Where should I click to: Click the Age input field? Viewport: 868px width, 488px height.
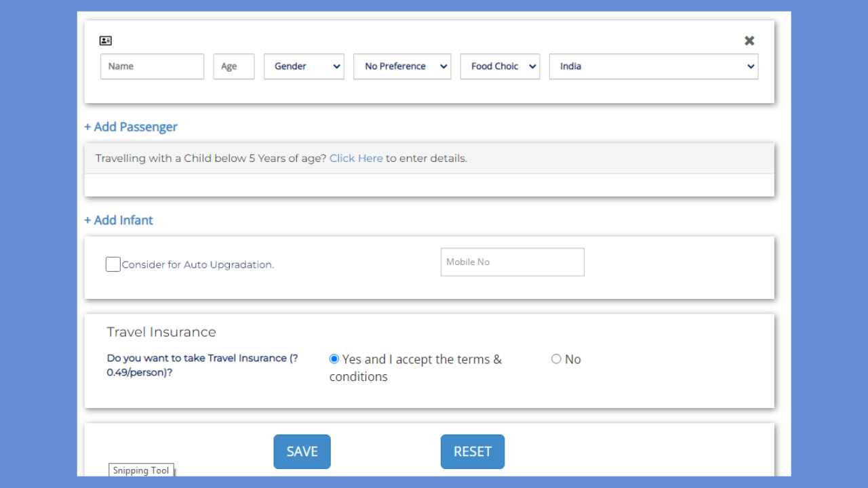pos(233,66)
